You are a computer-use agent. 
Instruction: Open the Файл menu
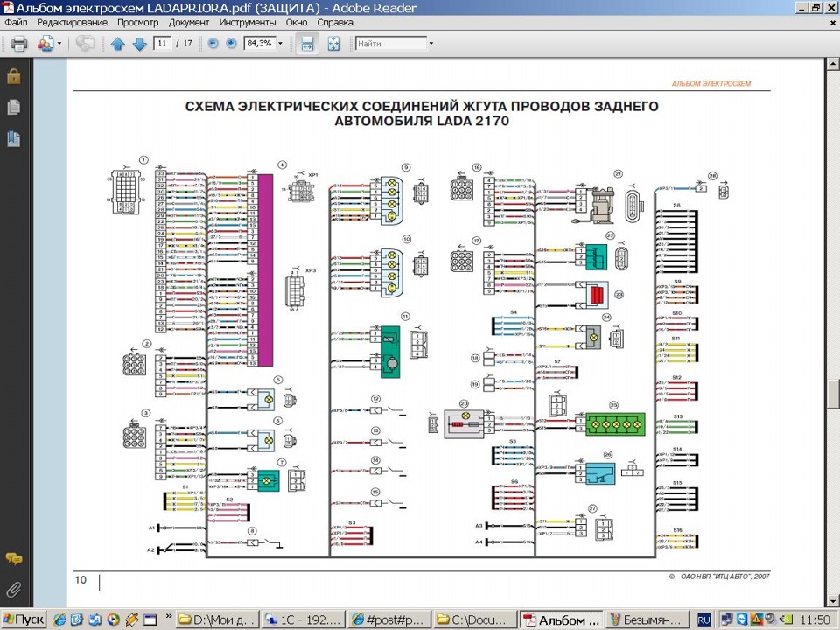pyautogui.click(x=16, y=23)
